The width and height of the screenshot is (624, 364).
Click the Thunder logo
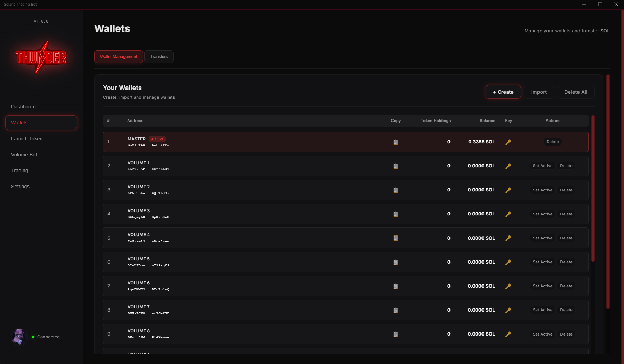point(41,57)
